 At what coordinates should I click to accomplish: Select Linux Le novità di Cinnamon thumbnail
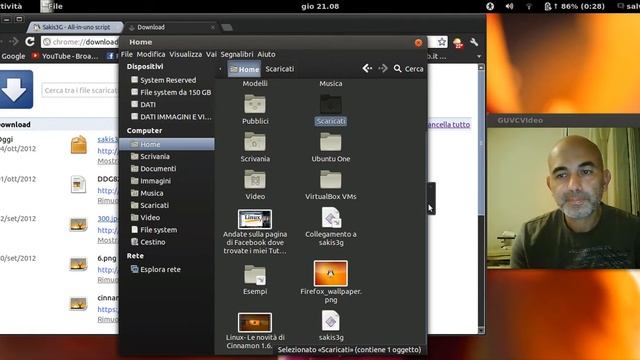click(255, 322)
